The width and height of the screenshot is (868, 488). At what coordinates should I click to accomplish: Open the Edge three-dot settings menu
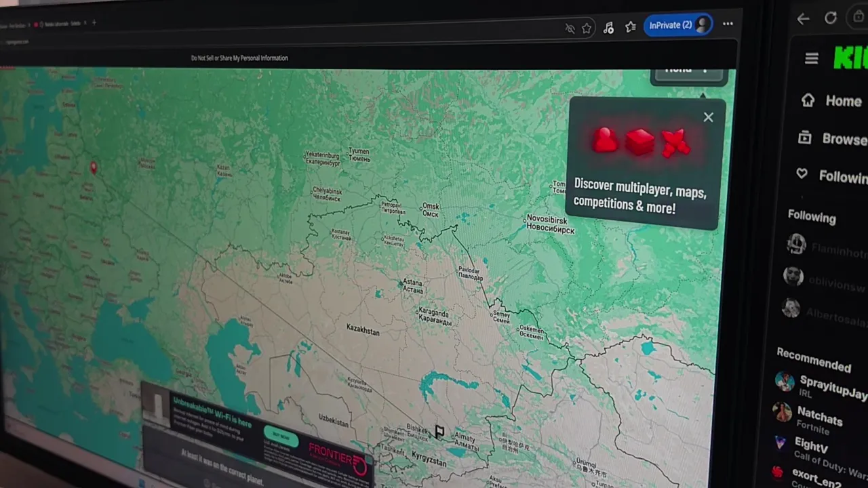728,24
